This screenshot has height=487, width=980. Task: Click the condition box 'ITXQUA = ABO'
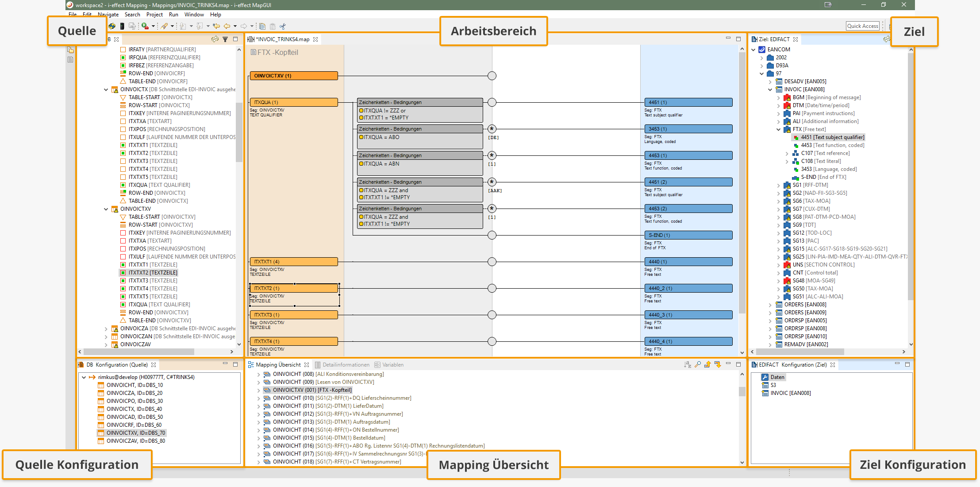pos(420,137)
